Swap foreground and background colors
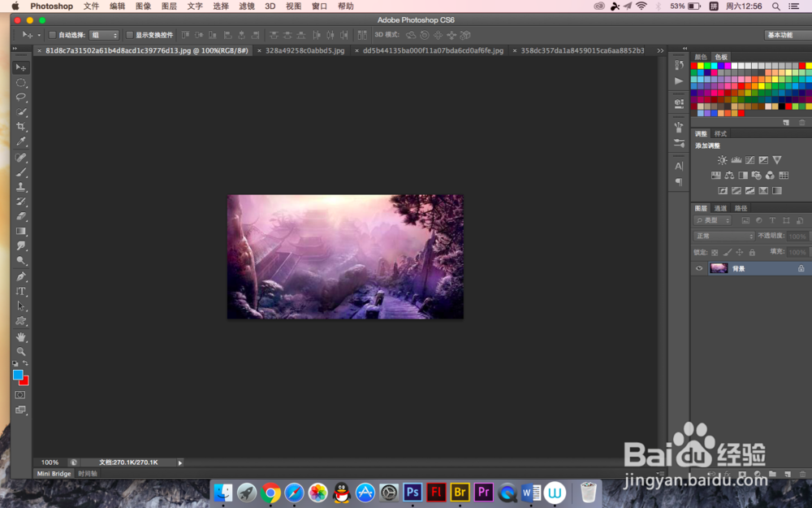This screenshot has width=812, height=508. (x=25, y=363)
